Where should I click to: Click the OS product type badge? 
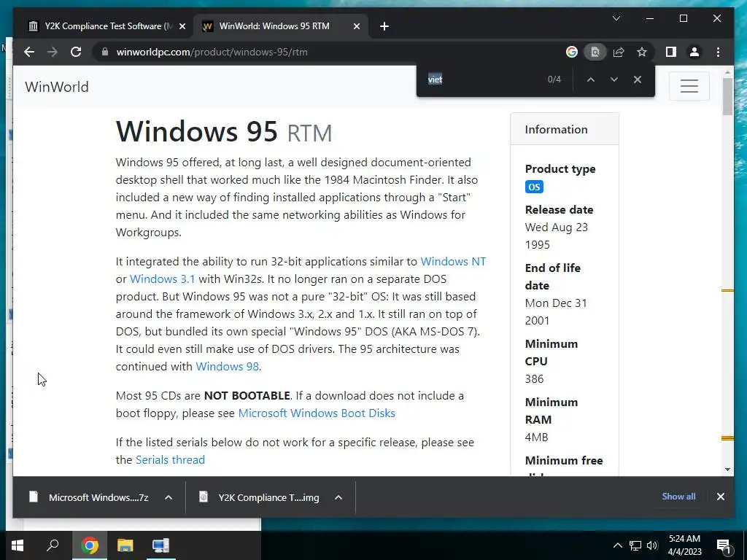coord(534,187)
